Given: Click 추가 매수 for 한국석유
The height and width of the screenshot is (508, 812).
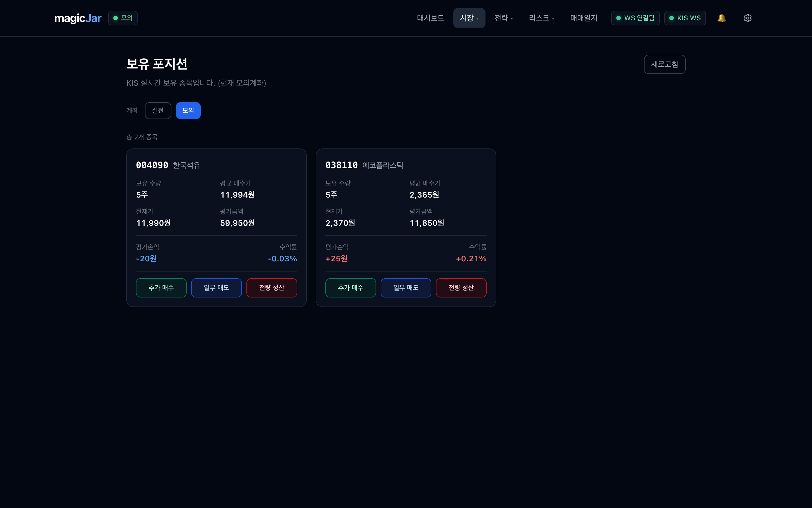Looking at the screenshot, I should 161,288.
